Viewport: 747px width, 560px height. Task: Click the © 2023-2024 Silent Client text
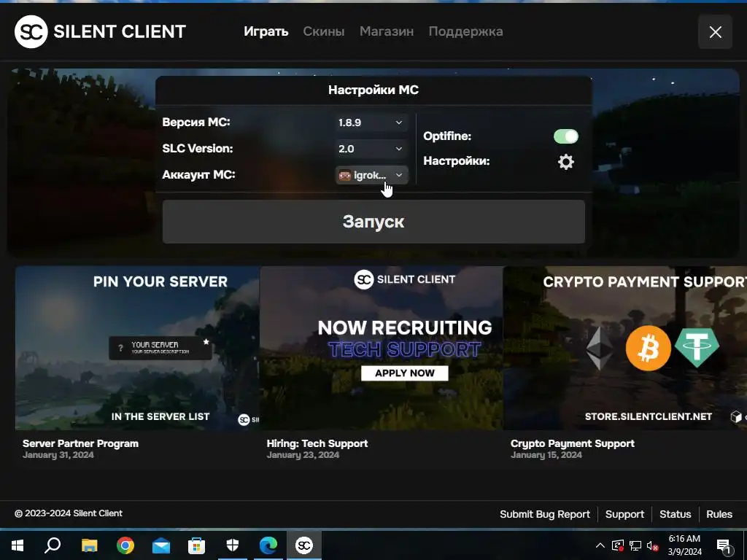point(68,513)
